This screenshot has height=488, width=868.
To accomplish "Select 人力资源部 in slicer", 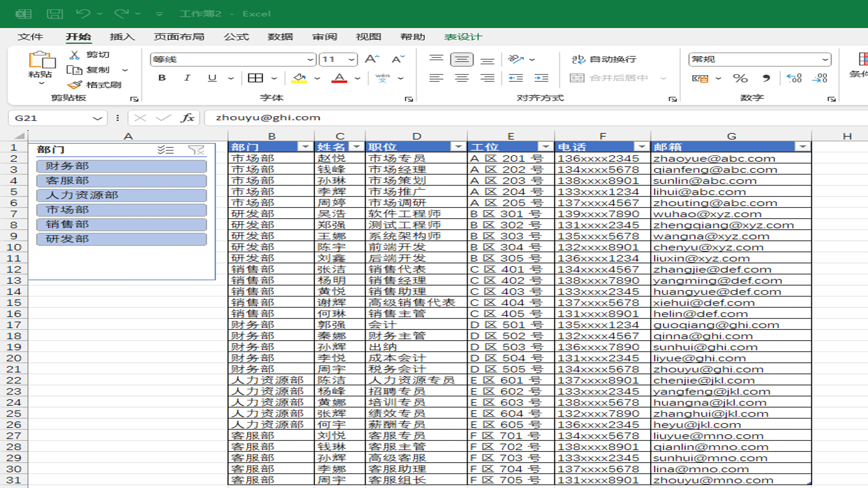I will pyautogui.click(x=122, y=195).
